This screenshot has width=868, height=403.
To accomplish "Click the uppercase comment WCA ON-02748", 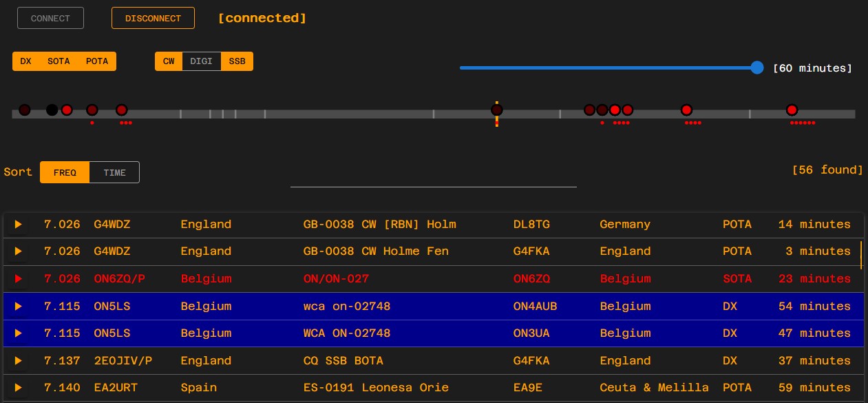I will [x=347, y=333].
